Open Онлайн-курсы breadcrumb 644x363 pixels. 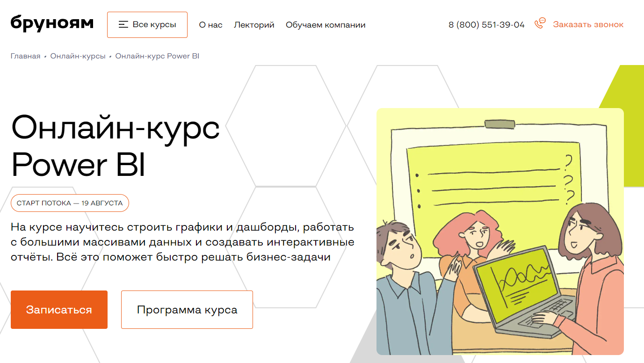pos(78,56)
